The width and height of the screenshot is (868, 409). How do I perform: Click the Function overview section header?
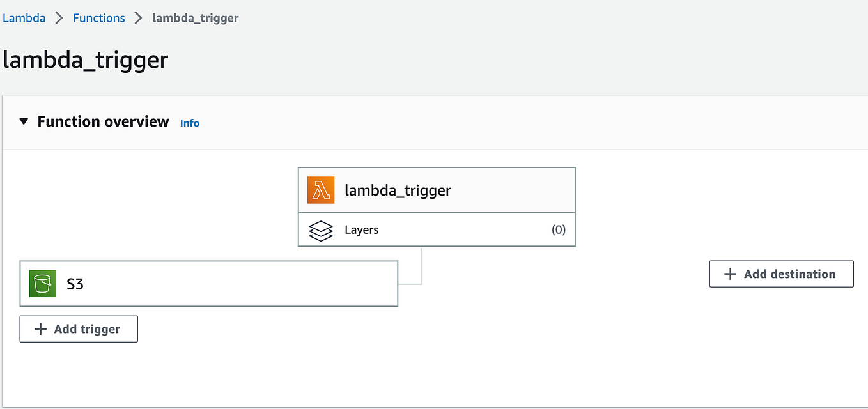(x=103, y=121)
